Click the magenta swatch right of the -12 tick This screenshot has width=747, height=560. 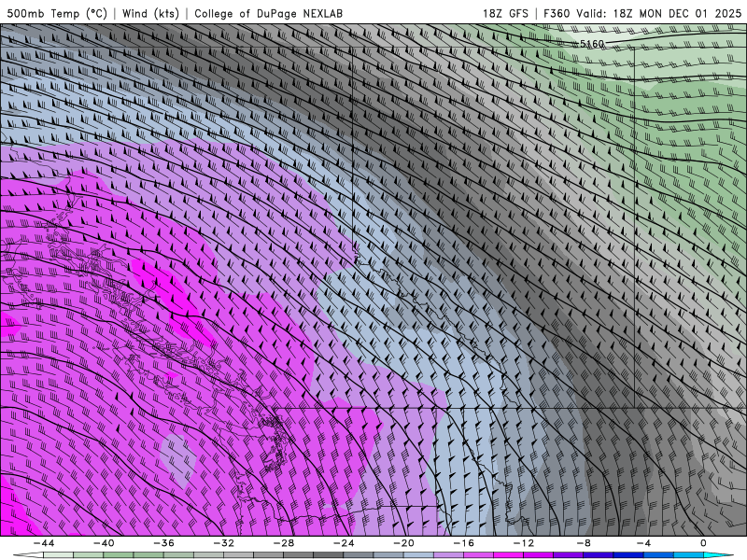tap(539, 555)
